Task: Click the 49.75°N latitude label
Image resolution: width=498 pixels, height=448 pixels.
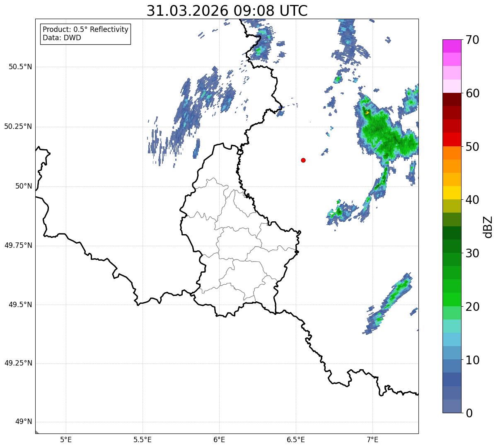Action: [x=18, y=245]
